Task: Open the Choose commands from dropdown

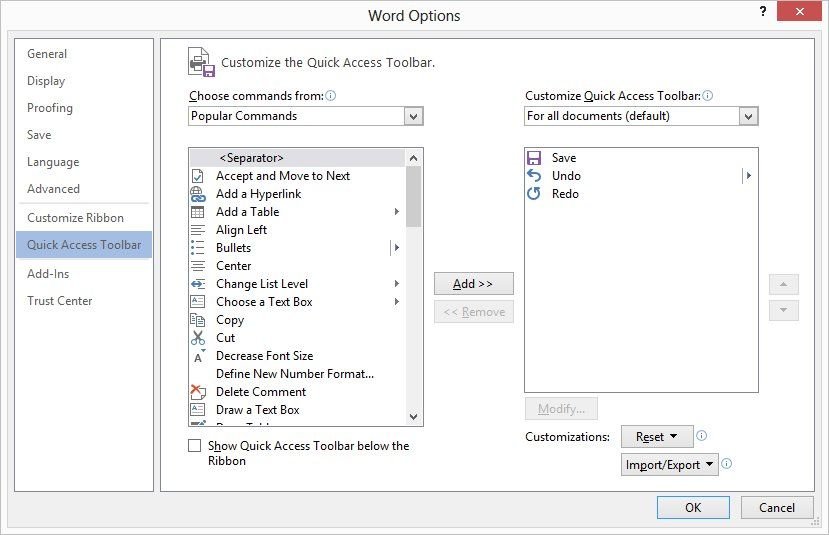Action: (414, 116)
